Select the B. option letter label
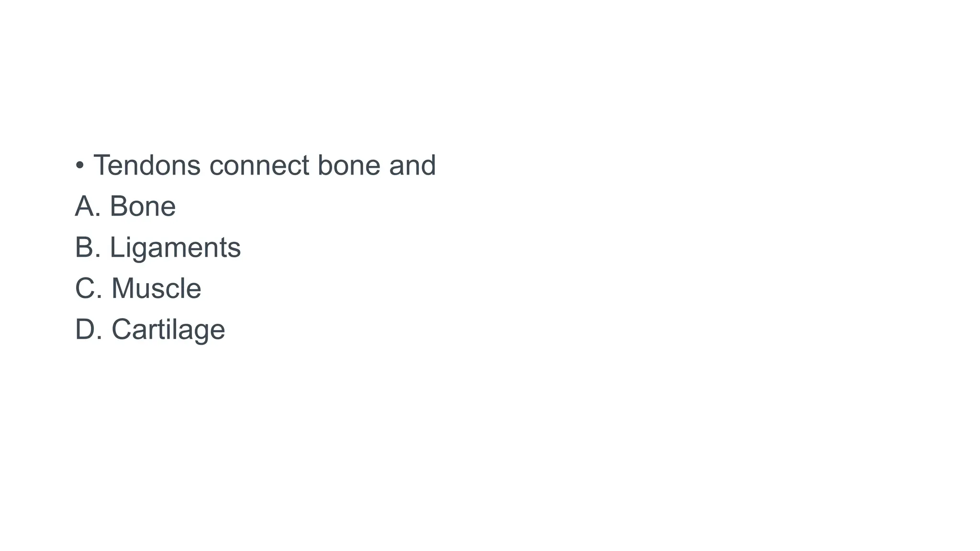 [x=88, y=247]
